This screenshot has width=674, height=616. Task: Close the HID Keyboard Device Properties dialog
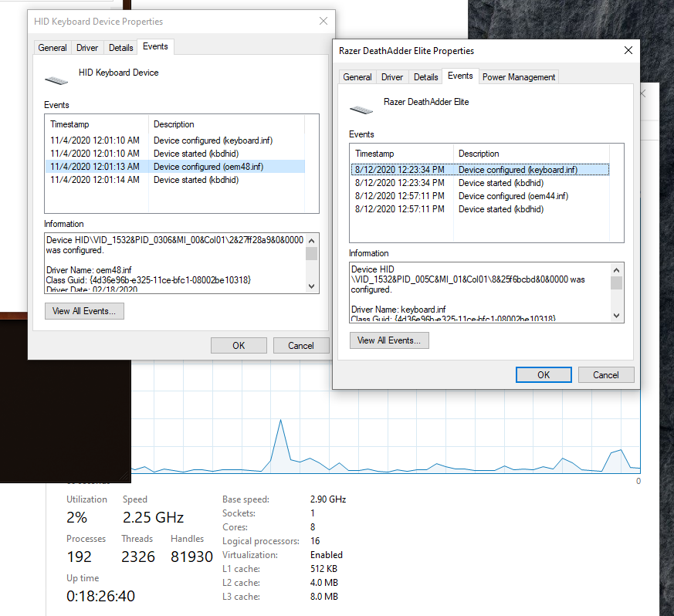pos(323,21)
